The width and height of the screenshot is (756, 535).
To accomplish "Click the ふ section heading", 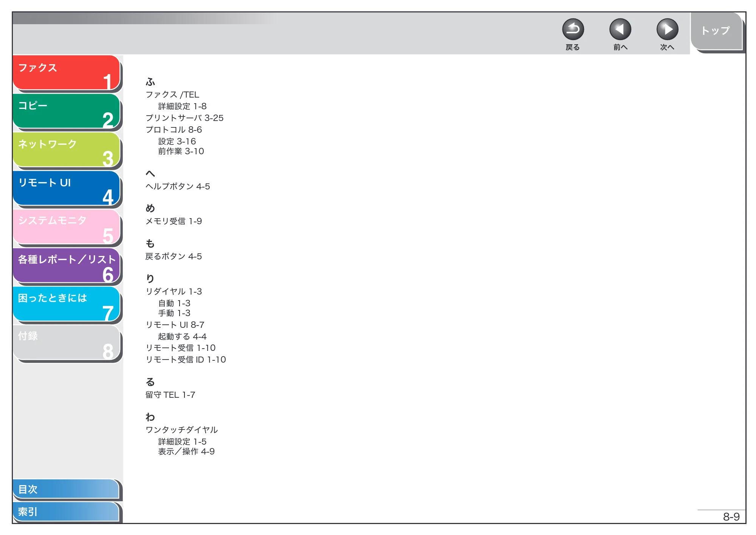I will (150, 82).
